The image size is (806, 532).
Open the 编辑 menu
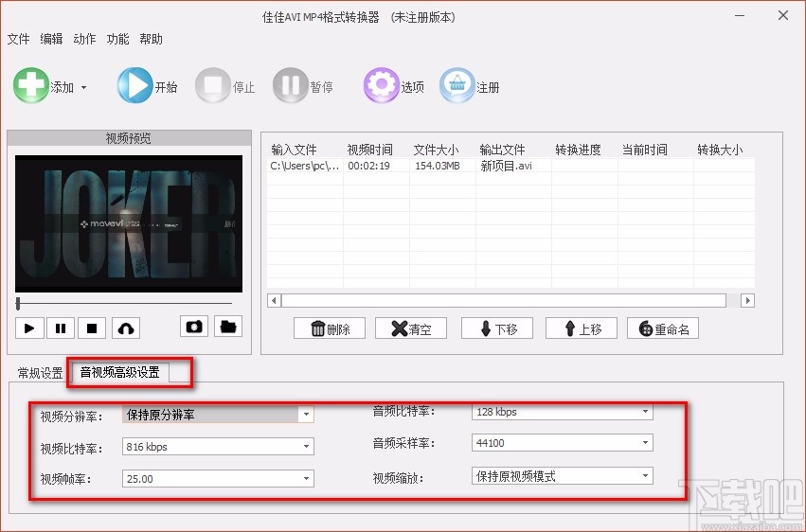coord(51,39)
